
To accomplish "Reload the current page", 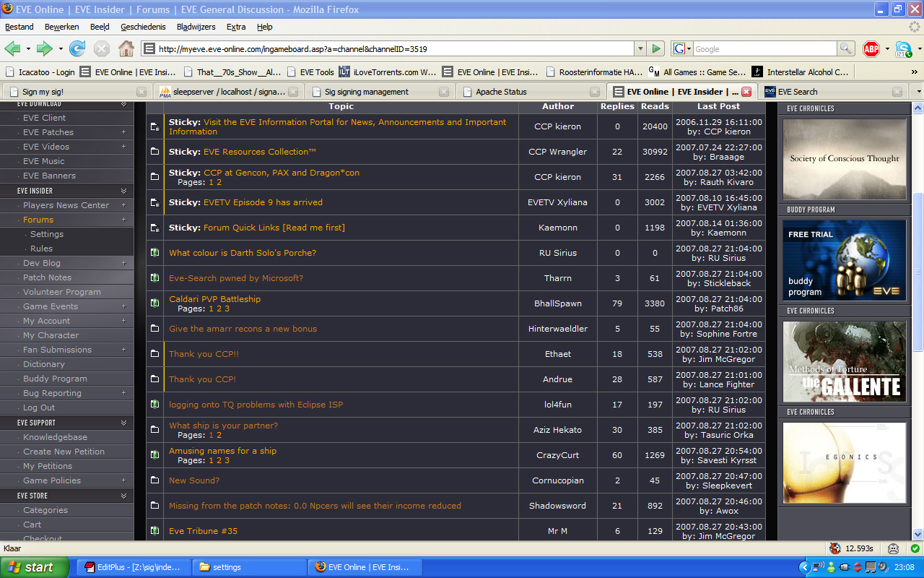I will (77, 48).
